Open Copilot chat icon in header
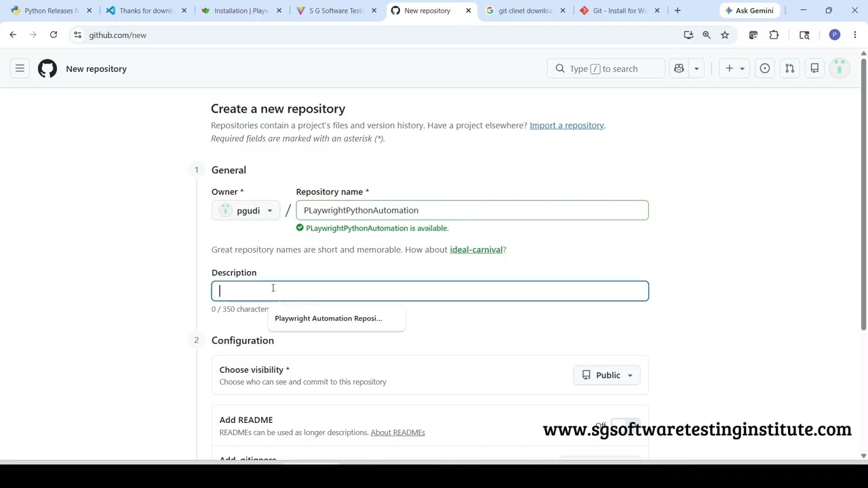This screenshot has height=488, width=868. pyautogui.click(x=679, y=68)
